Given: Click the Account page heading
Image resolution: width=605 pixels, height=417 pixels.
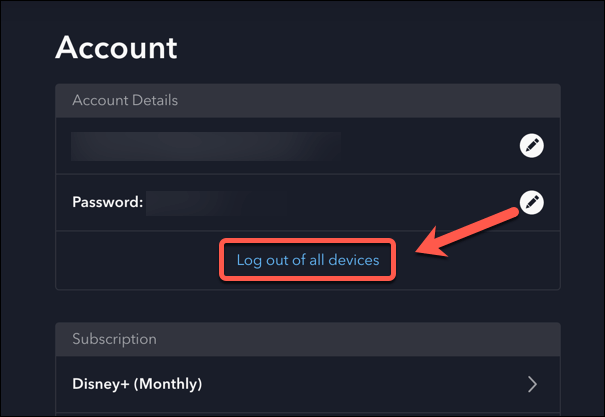Looking at the screenshot, I should click(x=115, y=47).
